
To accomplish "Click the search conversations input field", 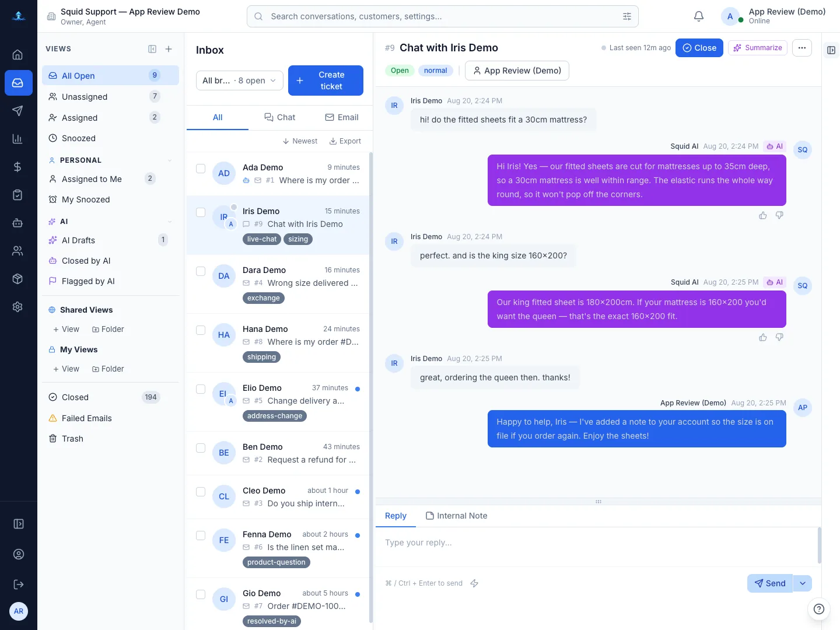I will (x=443, y=16).
